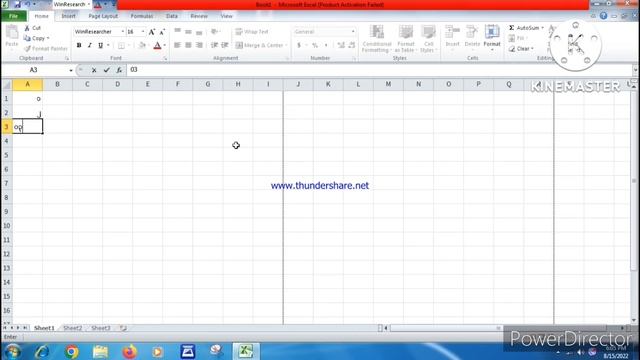Click the Borders button
The height and width of the screenshot is (360, 640).
121,45
